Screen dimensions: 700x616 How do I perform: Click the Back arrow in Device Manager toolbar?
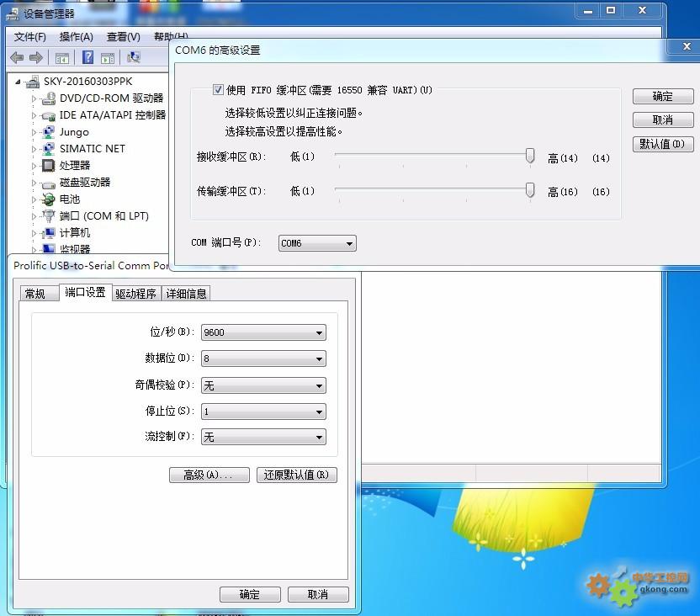17,57
